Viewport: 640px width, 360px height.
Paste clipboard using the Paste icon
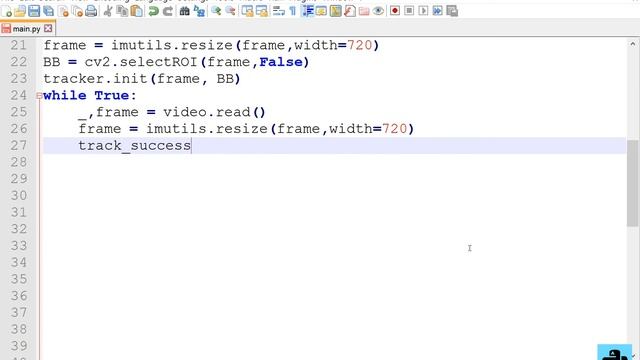click(x=136, y=11)
